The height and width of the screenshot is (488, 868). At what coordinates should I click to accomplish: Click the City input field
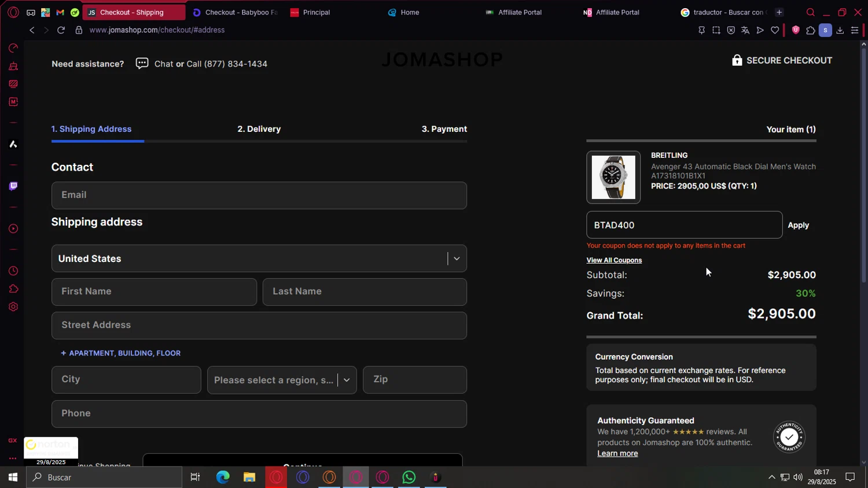point(126,380)
